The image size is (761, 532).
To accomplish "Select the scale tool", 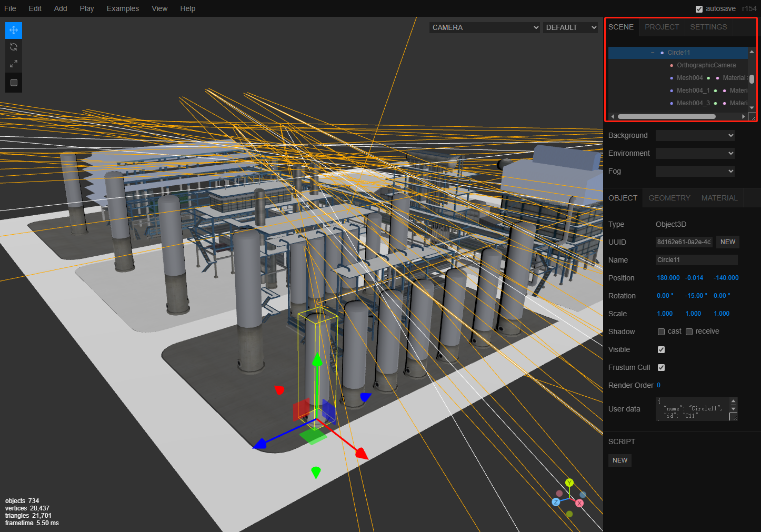I will [14, 64].
